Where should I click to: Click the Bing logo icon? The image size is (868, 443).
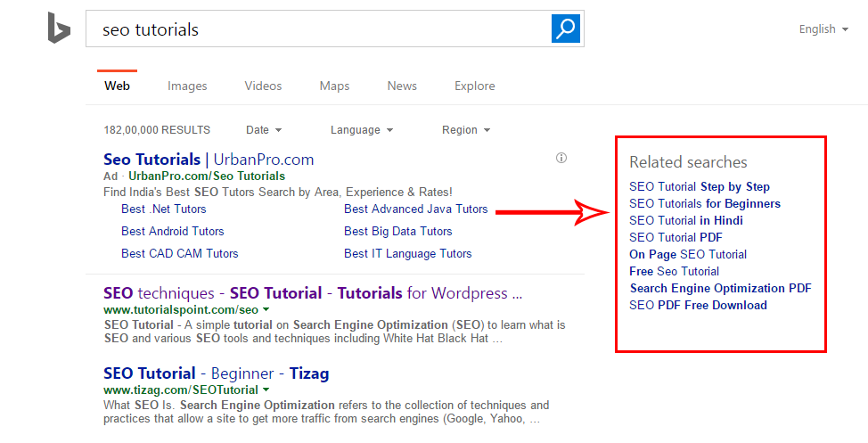coord(59,28)
